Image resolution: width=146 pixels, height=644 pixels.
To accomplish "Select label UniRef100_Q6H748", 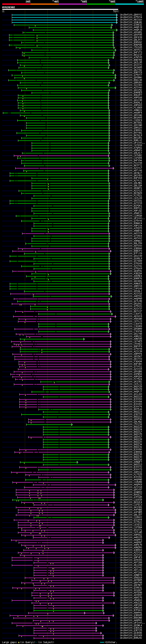I will pyautogui.click(x=131, y=583).
